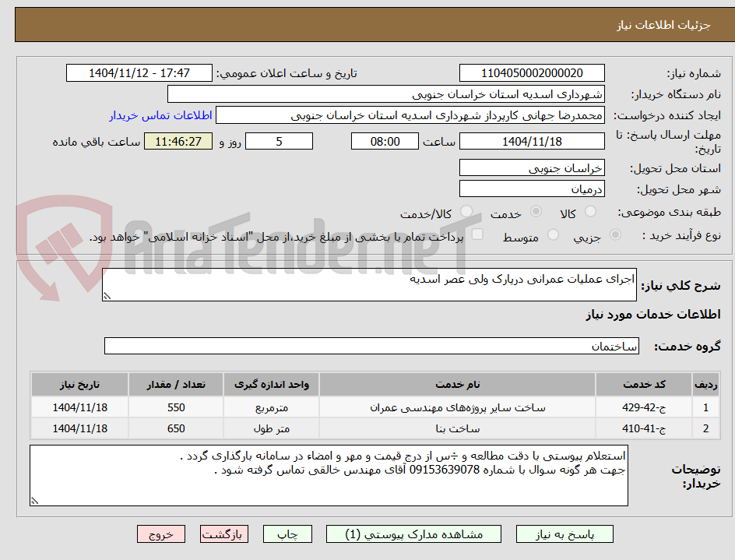
Task: Click the واحد اندازه گیری column header
Action: pos(272,385)
